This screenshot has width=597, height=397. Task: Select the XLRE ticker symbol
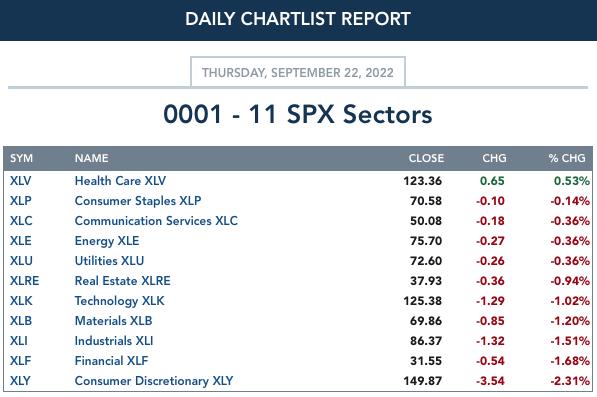click(x=24, y=281)
